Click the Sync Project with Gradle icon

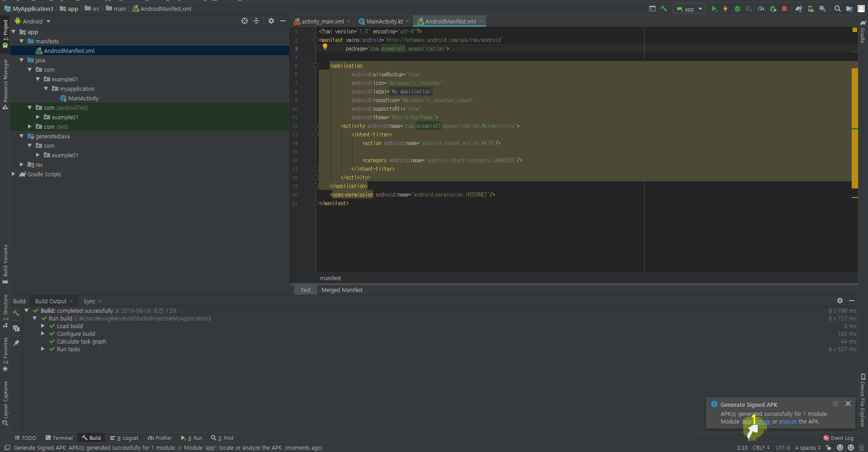799,9
